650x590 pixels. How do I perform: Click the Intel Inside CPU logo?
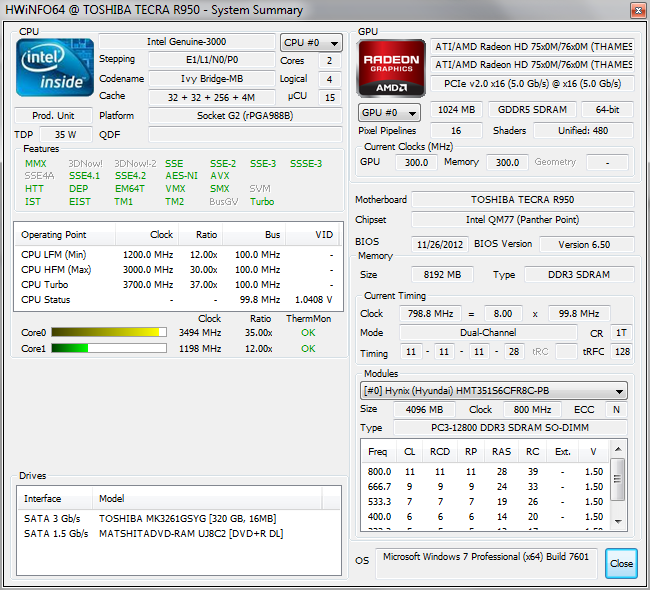[x=55, y=67]
